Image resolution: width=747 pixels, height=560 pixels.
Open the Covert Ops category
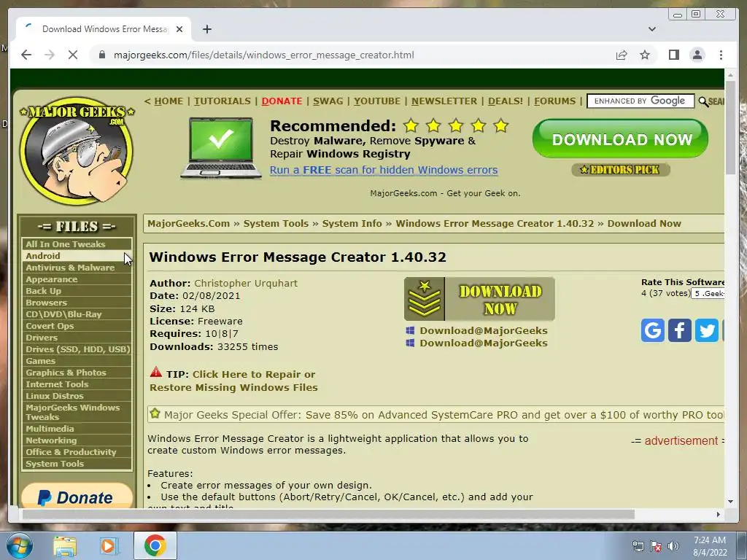[77, 326]
